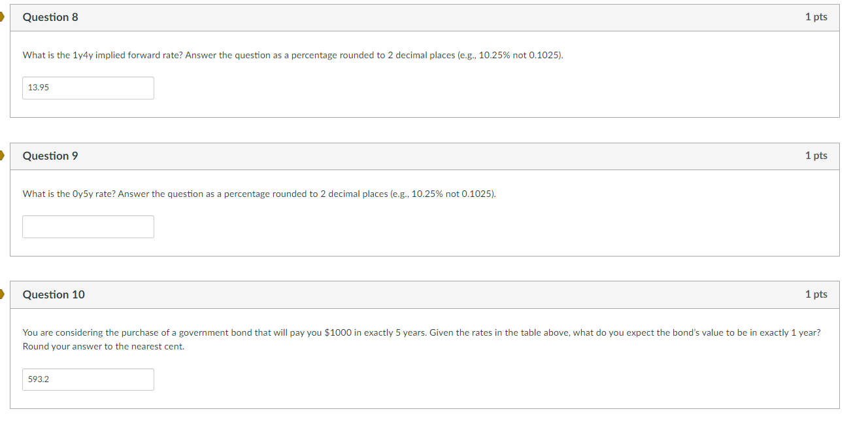Click the answer field containing 13.95

tap(88, 88)
